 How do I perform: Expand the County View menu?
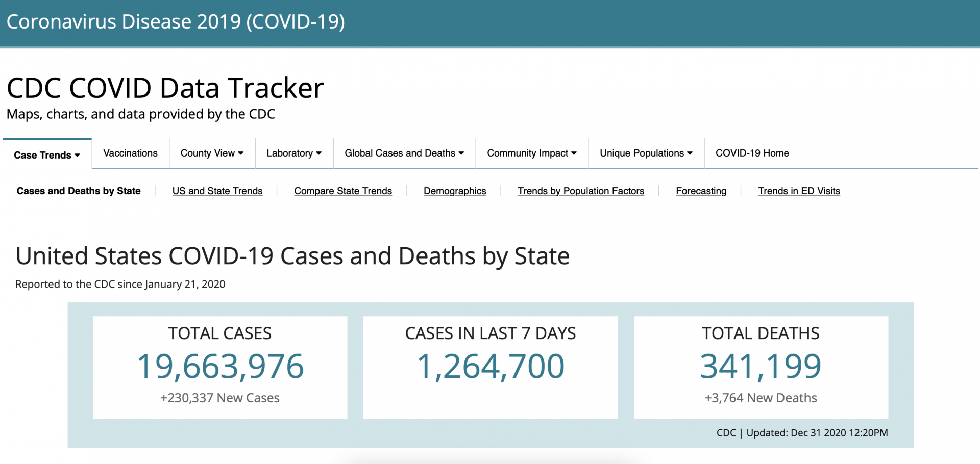pyautogui.click(x=212, y=153)
